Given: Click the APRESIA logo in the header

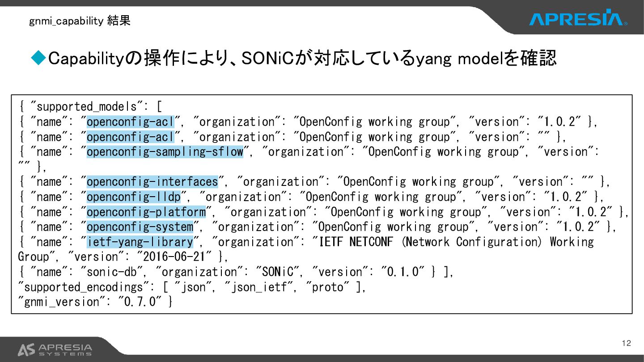Looking at the screenshot, I should pos(578,18).
